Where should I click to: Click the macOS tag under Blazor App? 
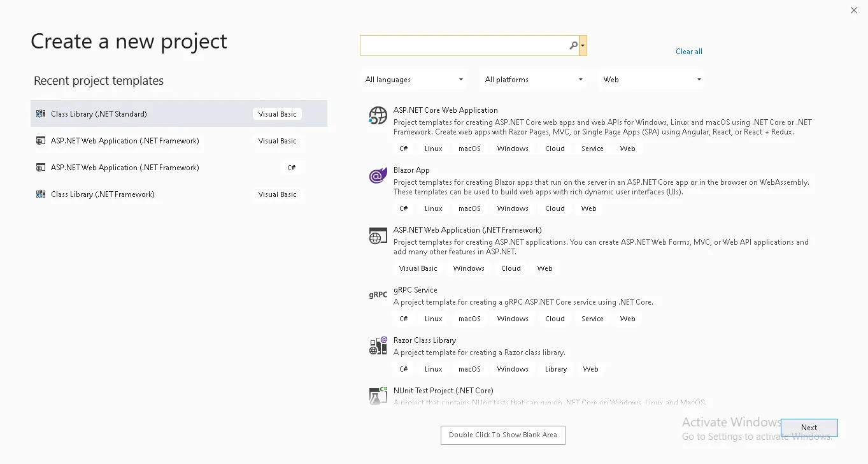coord(469,208)
